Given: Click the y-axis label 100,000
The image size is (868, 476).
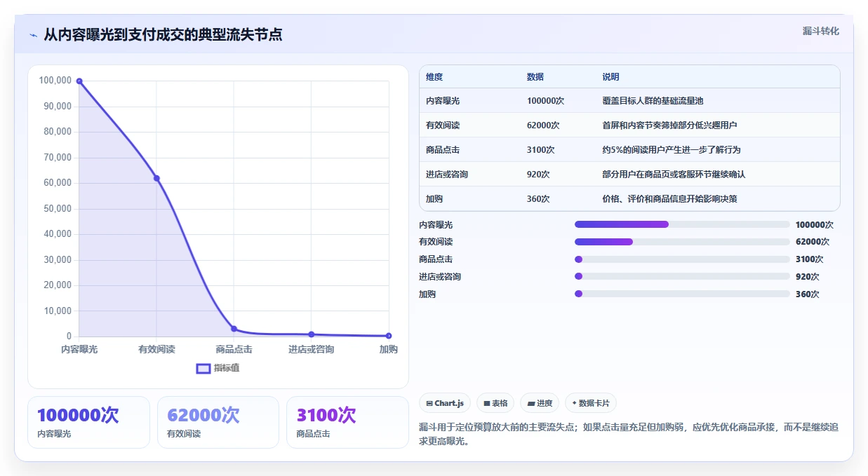Looking at the screenshot, I should (55, 81).
